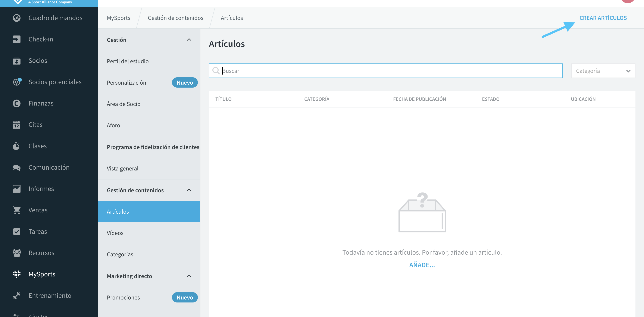Image resolution: width=644 pixels, height=317 pixels.
Task: Collapse the Gestión section chevron
Action: 189,40
